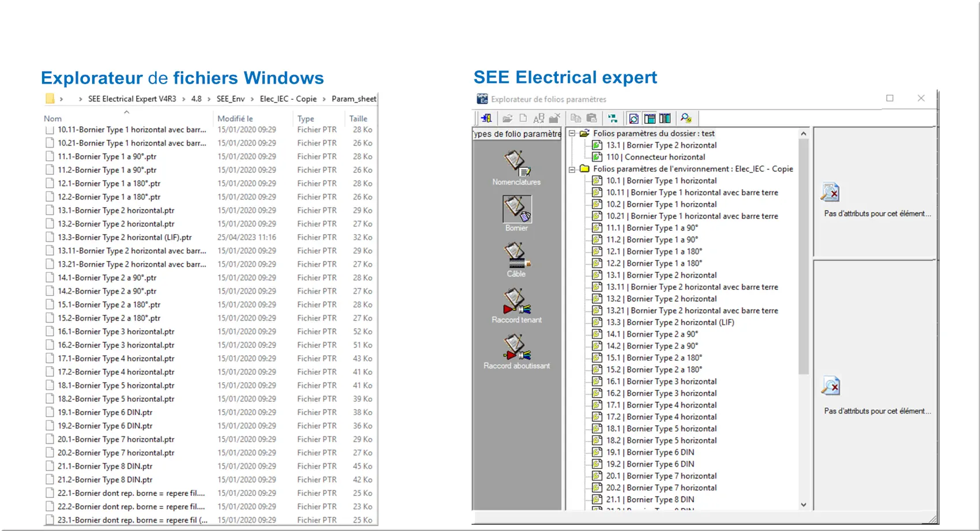Toggle the vertical panel layout icon
980x531 pixels.
click(x=665, y=118)
